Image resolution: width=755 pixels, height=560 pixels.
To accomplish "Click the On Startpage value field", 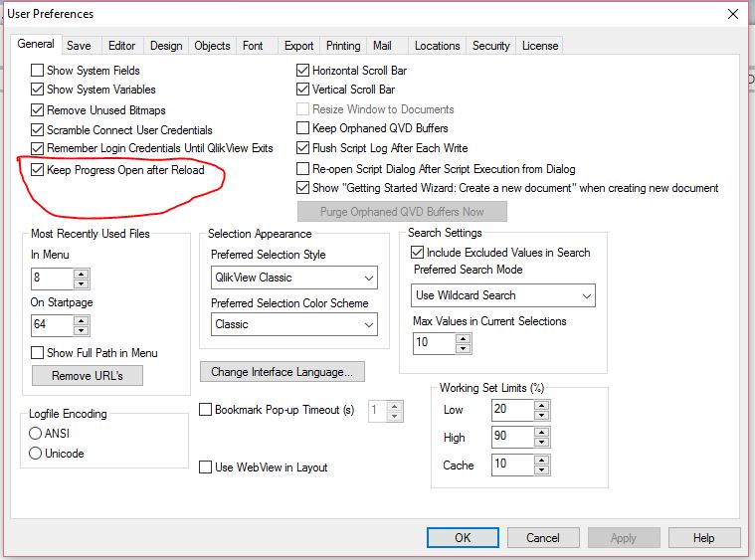I will [53, 325].
